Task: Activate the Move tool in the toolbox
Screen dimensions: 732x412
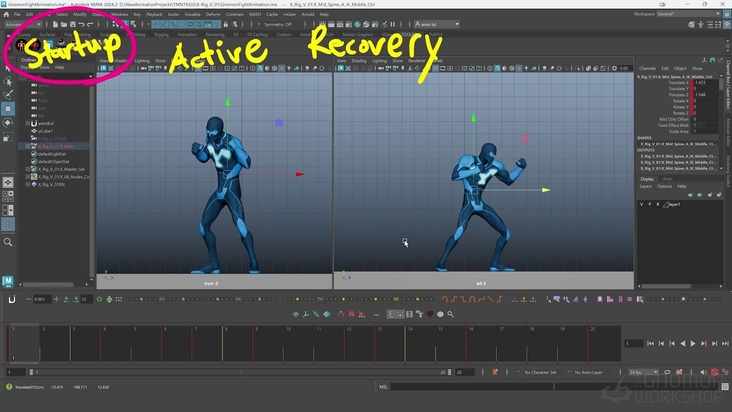Action: coord(8,109)
